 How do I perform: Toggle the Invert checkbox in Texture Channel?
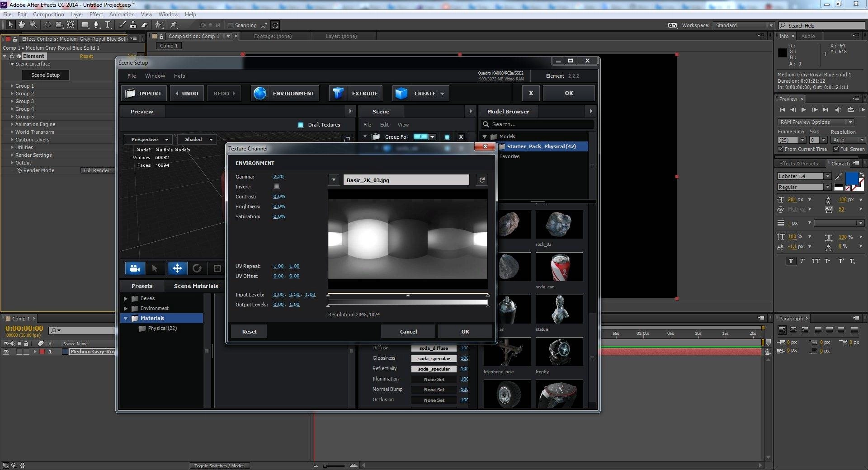[277, 186]
